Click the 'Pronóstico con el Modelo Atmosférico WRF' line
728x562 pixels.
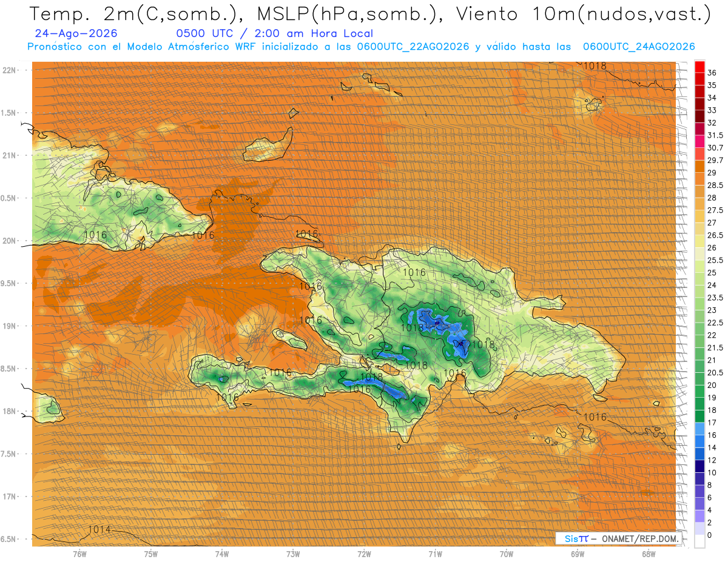click(361, 47)
